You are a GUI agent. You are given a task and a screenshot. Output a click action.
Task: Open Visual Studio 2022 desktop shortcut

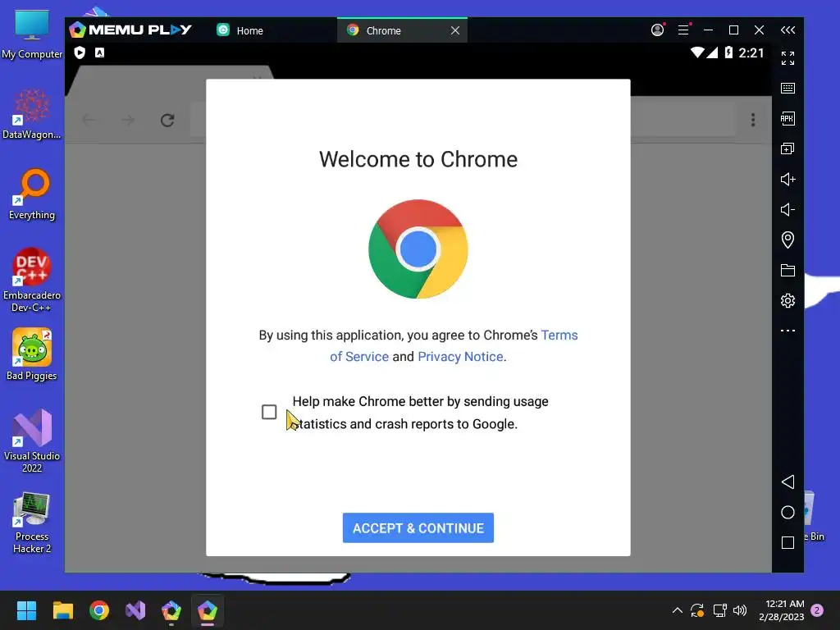pos(32,441)
